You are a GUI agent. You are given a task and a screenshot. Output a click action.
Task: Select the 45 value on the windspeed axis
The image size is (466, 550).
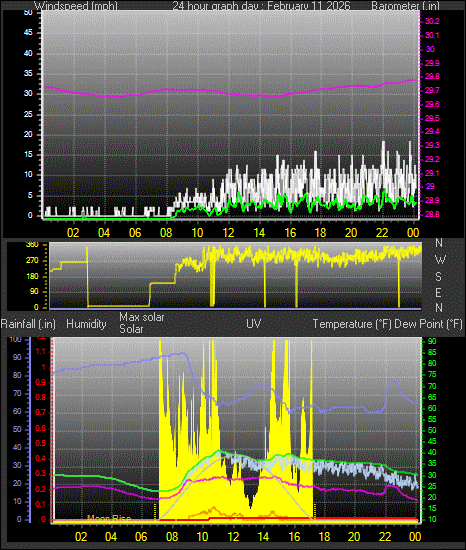click(x=28, y=33)
